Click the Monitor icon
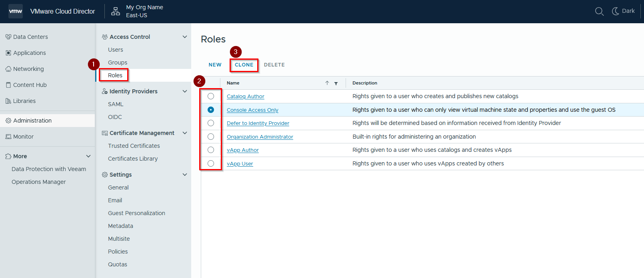 8,137
